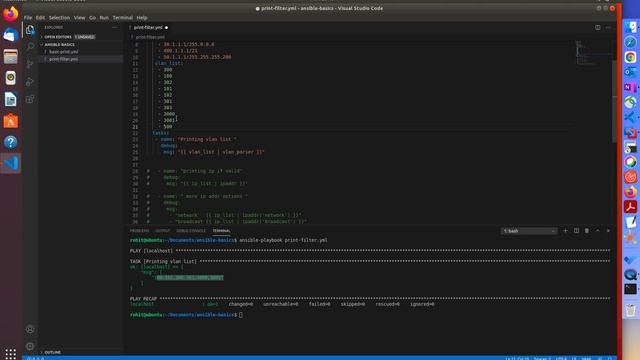
Task: Open the Terminal menu
Action: pos(122,18)
